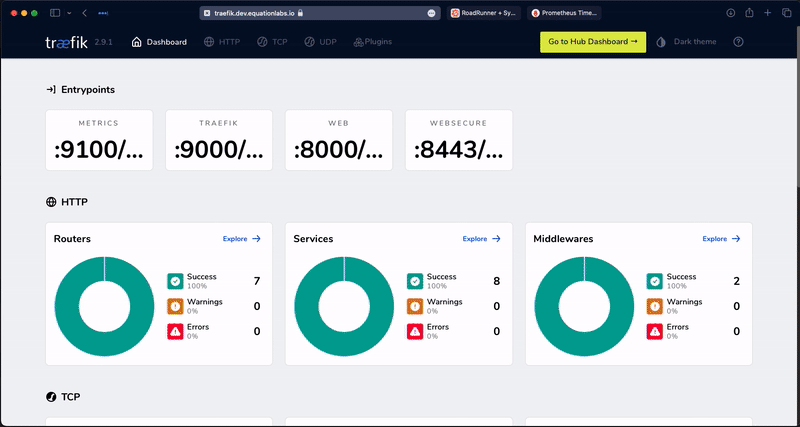The image size is (800, 427).
Task: Click the HTTP section globe icon
Action: coord(51,202)
